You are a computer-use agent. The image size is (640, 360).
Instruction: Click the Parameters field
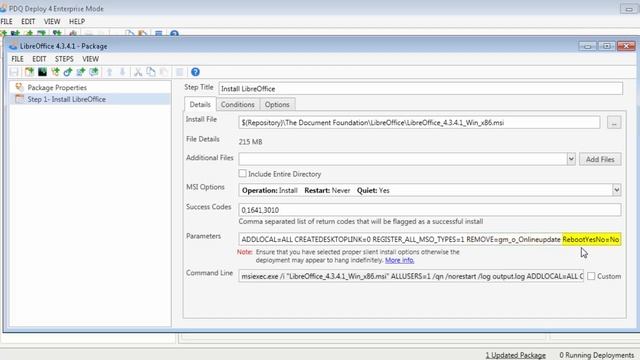pos(430,239)
